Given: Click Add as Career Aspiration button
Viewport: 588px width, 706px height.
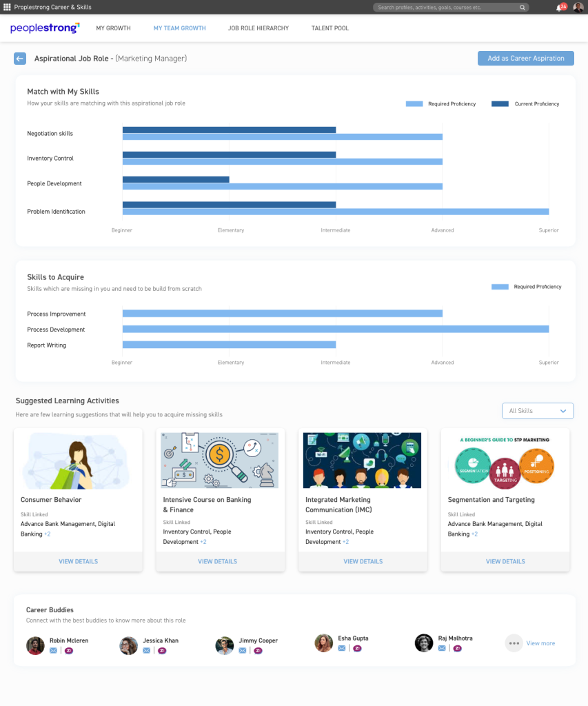Looking at the screenshot, I should coord(525,59).
